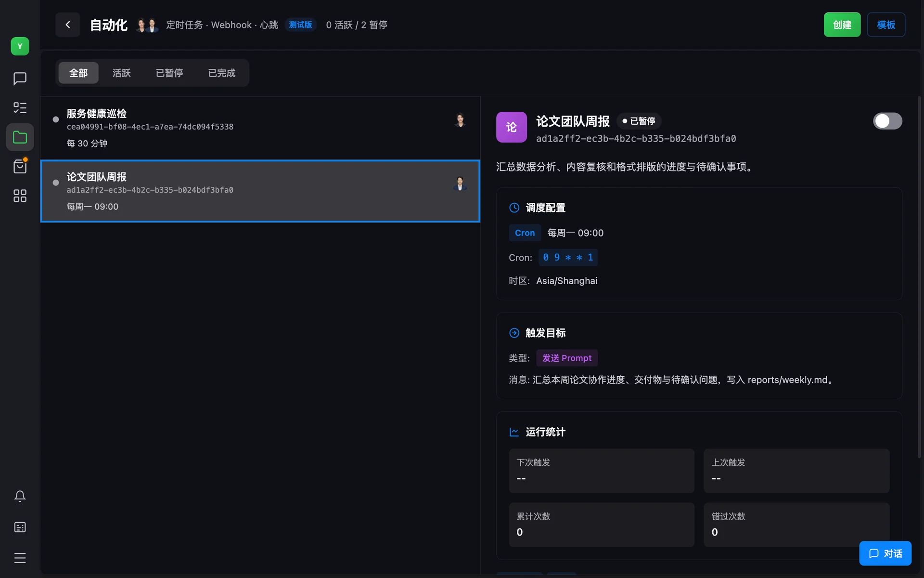Select the 服务健康巡检 task row
Screen dimensions: 924x578
click(260, 128)
